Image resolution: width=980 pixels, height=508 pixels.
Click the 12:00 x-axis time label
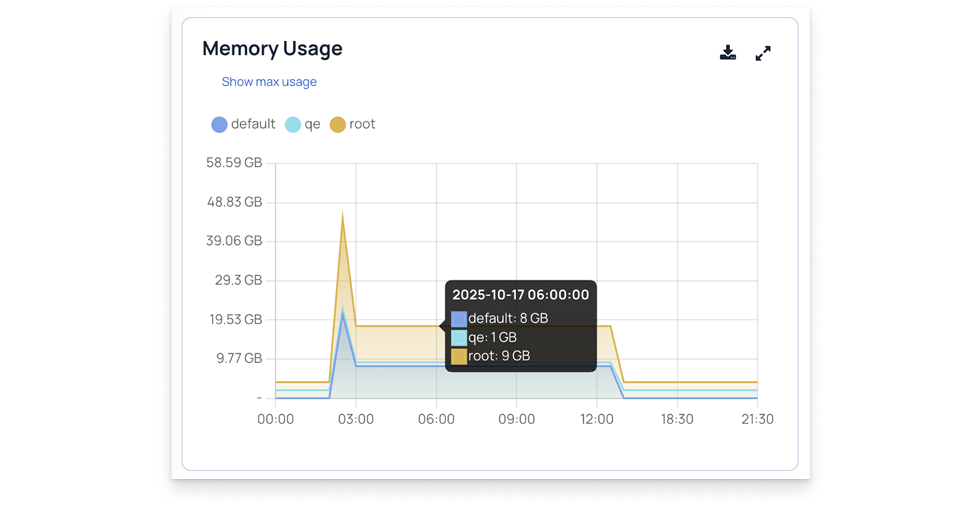click(597, 419)
